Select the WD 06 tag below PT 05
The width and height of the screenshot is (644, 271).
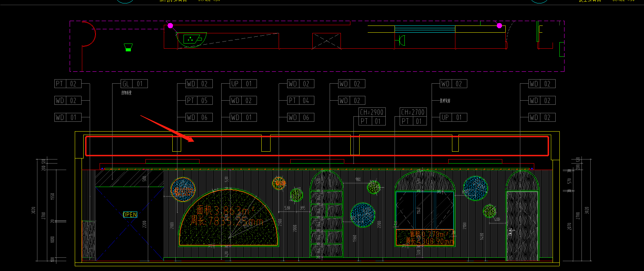click(199, 117)
